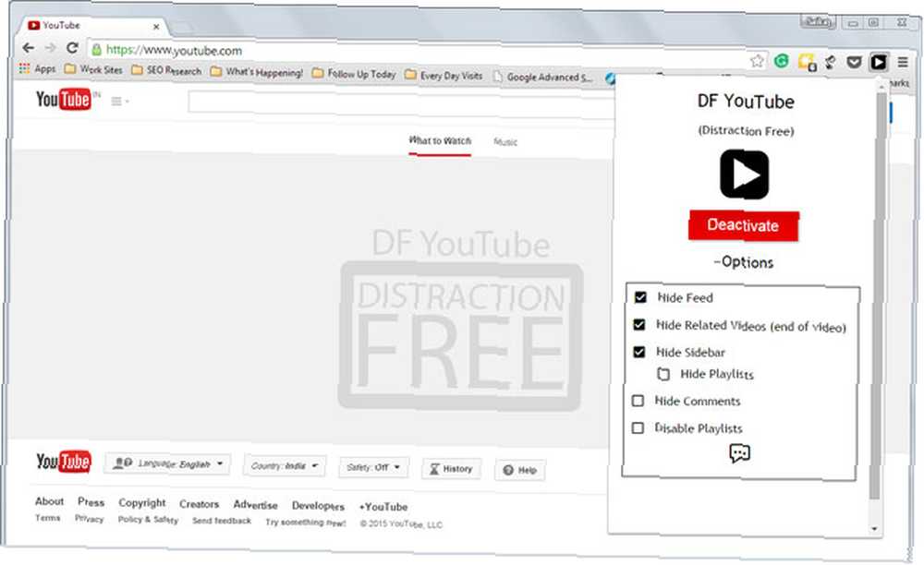Select the YouTube browser tab
Viewport: 924px width, 565px height.
pyautogui.click(x=94, y=26)
